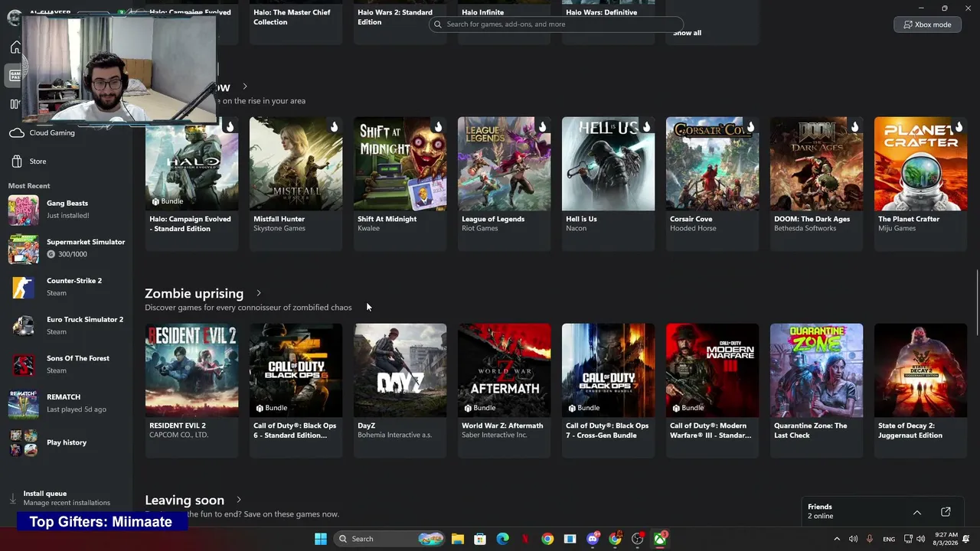Click the search games text field

pyautogui.click(x=557, y=24)
